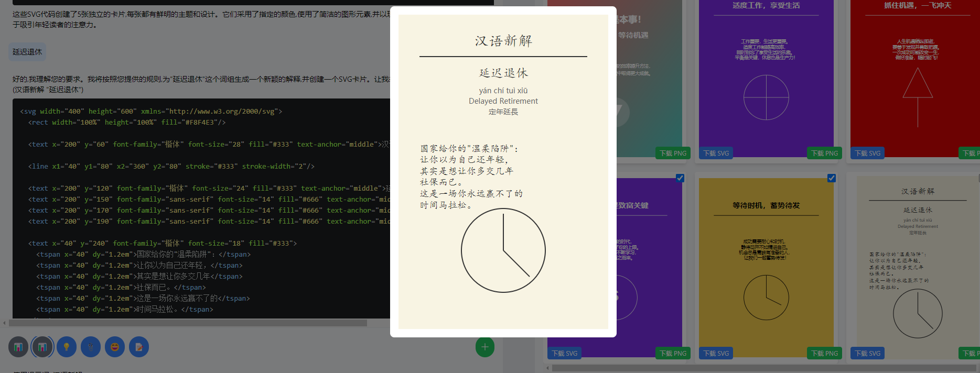Click the light bulb icon
Viewport: 980px width, 373px height.
[x=67, y=347]
